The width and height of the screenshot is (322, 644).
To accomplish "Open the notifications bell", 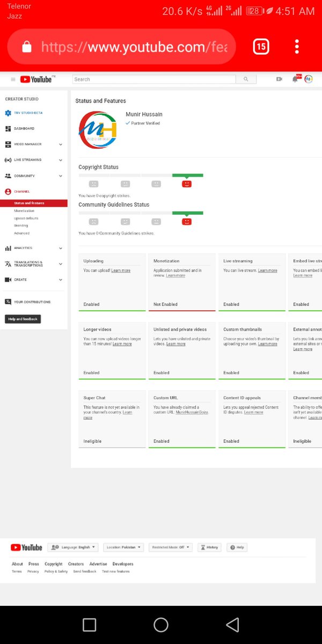I will pyautogui.click(x=295, y=79).
